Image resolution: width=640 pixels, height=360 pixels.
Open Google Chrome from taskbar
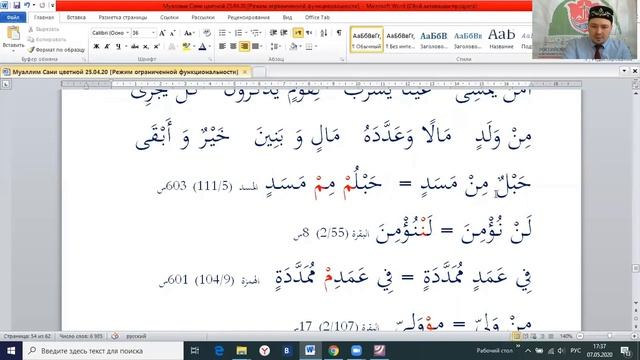(333, 351)
